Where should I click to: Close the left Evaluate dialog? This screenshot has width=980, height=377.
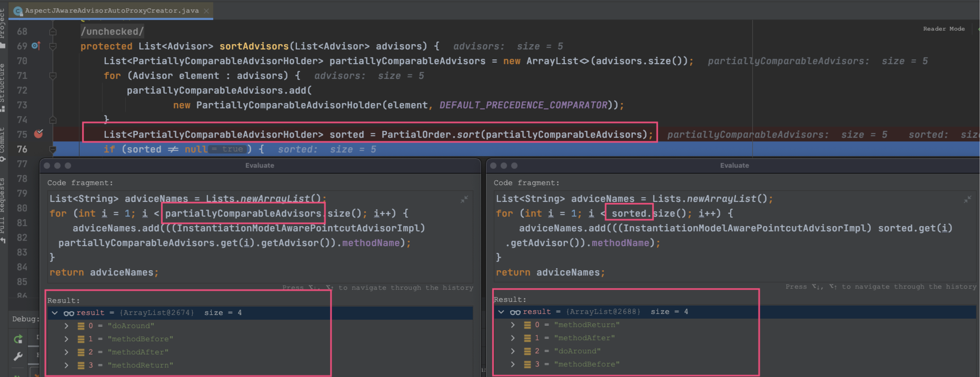pyautogui.click(x=47, y=166)
